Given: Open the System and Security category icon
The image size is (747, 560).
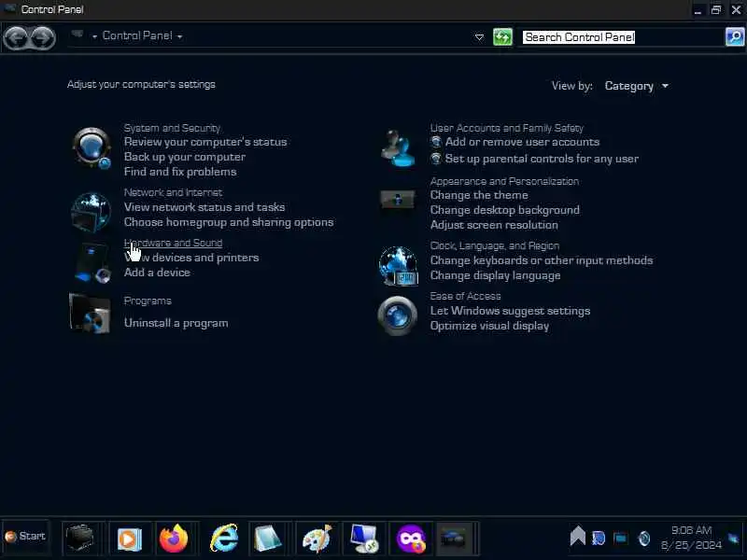Looking at the screenshot, I should click(92, 148).
